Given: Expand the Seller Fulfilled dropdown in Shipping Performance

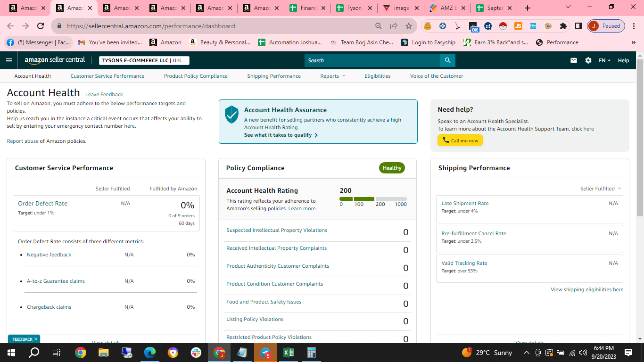Looking at the screenshot, I should click(601, 189).
